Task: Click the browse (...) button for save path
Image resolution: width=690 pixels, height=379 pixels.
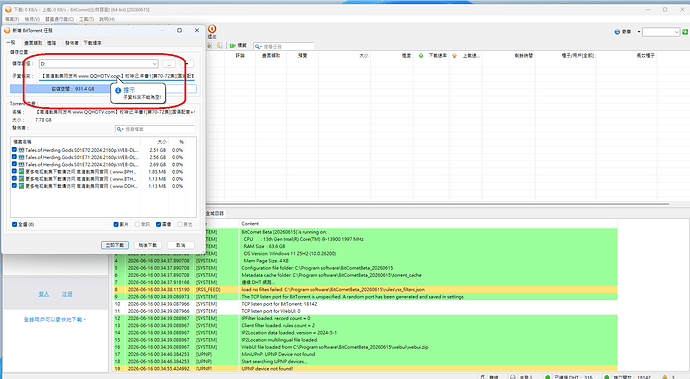Action: point(169,64)
